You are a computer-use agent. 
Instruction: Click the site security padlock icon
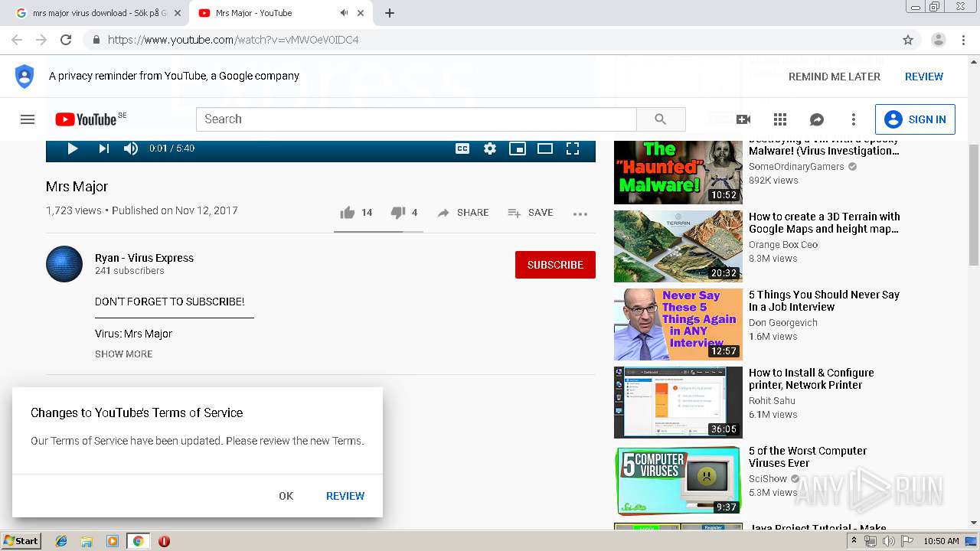pos(96,40)
